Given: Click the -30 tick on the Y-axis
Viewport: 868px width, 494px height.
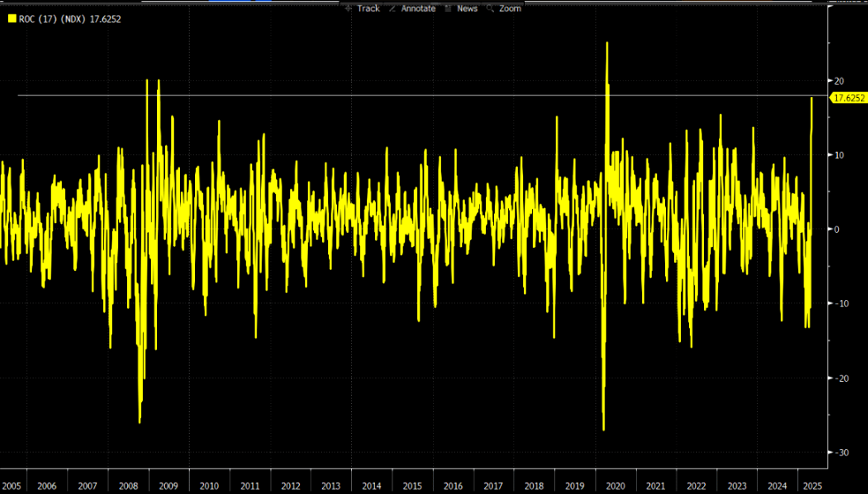Looking at the screenshot, I should click(x=840, y=453).
